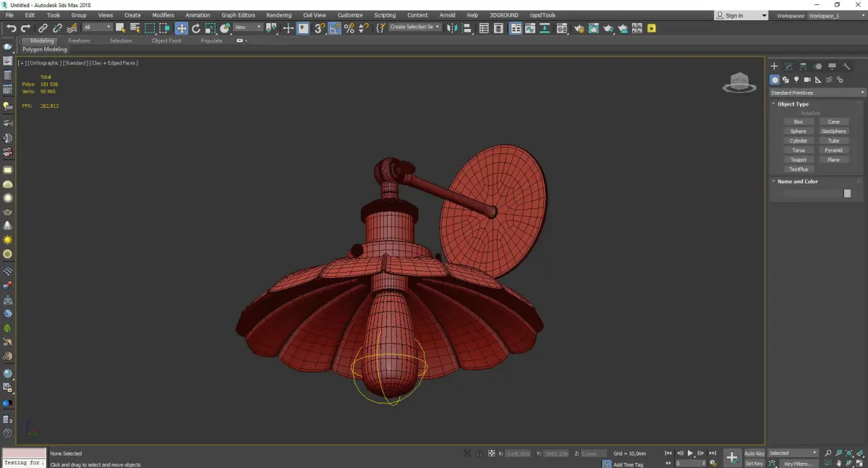The image size is (868, 468).
Task: Open the Standard Primitives dropdown
Action: click(x=817, y=93)
